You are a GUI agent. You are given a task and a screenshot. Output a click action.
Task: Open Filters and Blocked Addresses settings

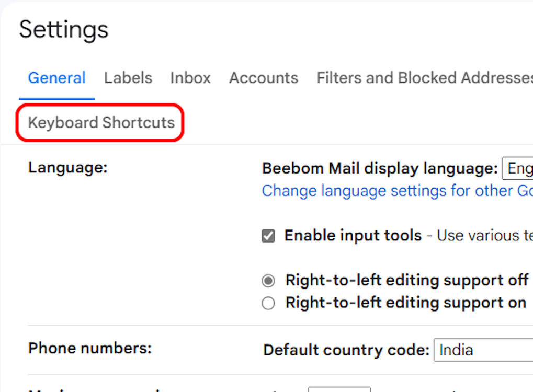(424, 77)
